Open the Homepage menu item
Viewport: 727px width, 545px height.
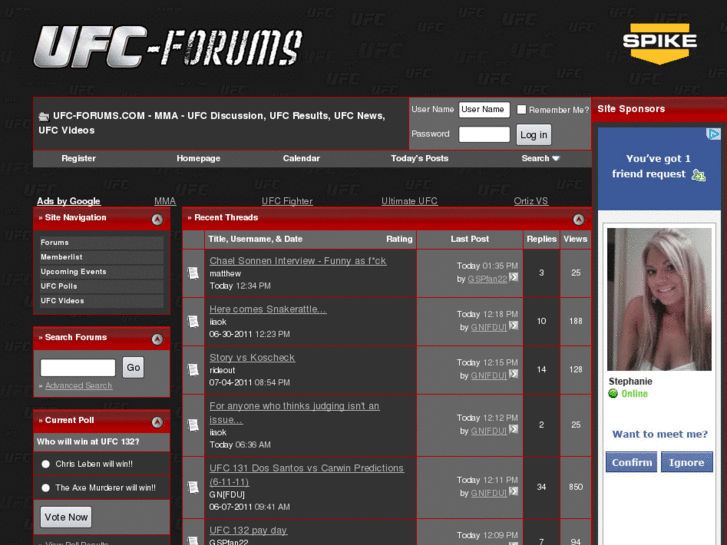tap(198, 158)
